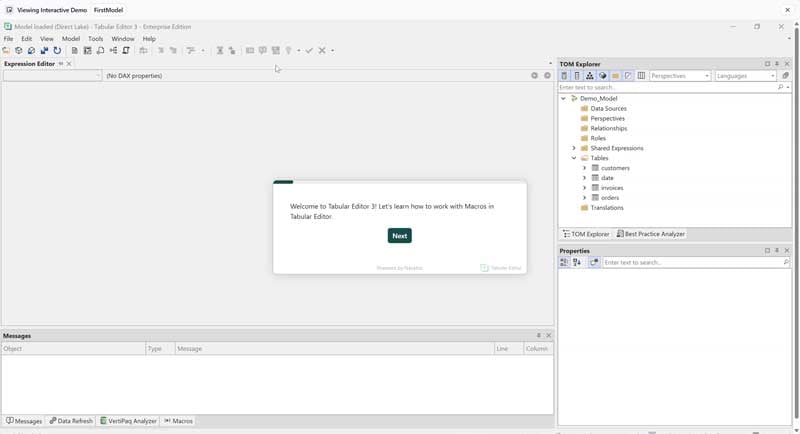
Task: Click the categorized sort icon in Properties panel
Action: pyautogui.click(x=564, y=262)
